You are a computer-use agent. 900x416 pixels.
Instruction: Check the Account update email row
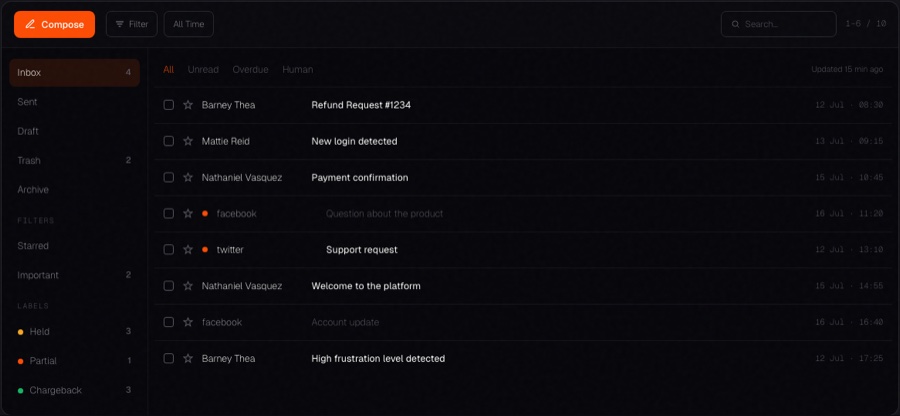tap(169, 322)
